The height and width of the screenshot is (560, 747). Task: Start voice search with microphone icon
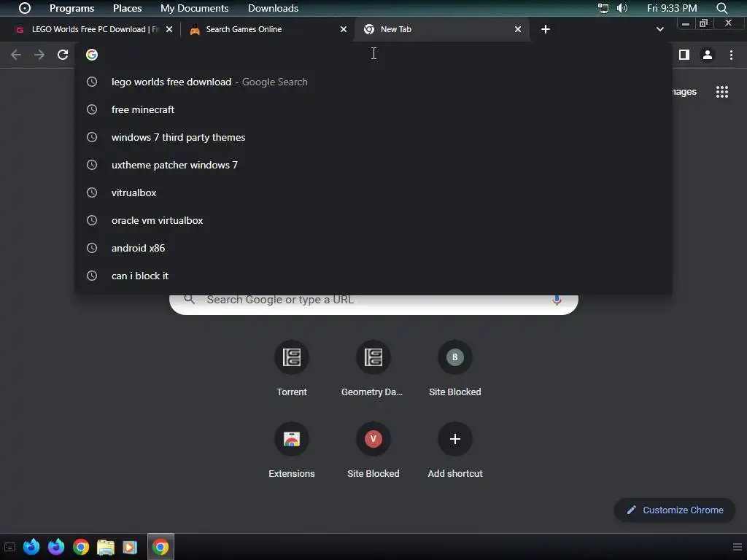(557, 300)
